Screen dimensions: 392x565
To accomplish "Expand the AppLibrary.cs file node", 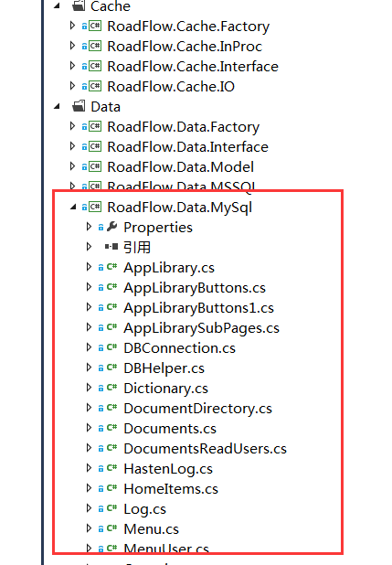I will coord(89,267).
